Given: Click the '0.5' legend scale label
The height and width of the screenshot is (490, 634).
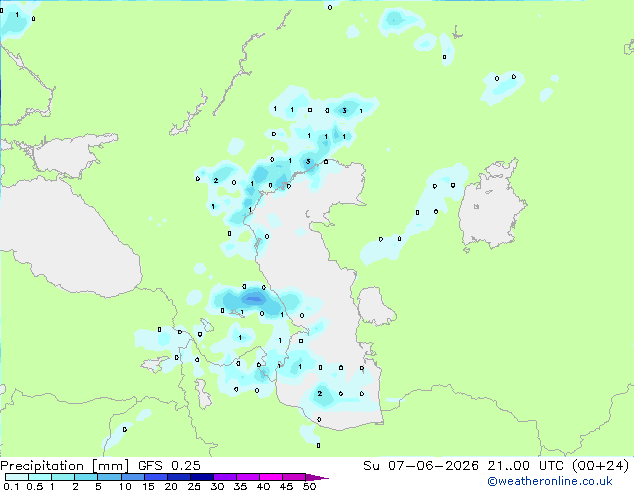Looking at the screenshot, I should pos(35,486).
